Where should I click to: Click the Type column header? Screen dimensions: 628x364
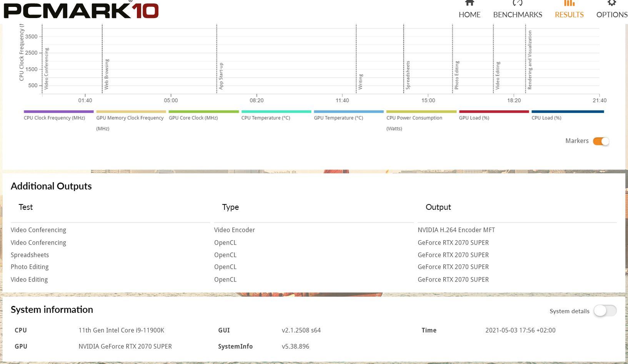click(230, 207)
